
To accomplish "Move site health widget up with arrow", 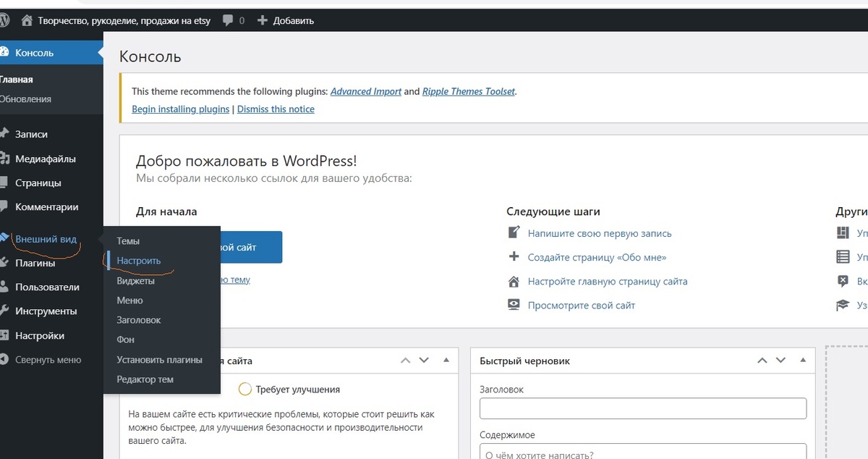I will point(405,360).
